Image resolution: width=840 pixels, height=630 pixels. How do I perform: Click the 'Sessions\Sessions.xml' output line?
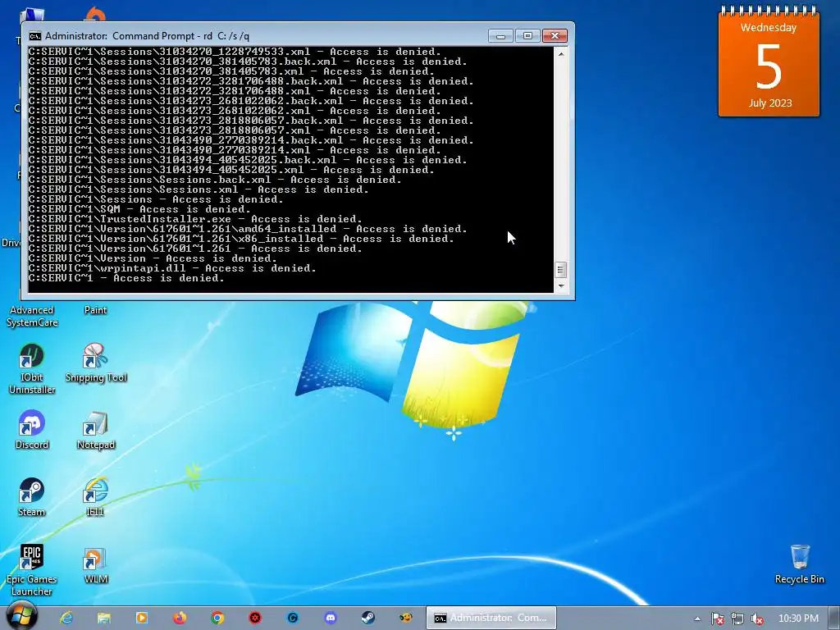pyautogui.click(x=199, y=189)
